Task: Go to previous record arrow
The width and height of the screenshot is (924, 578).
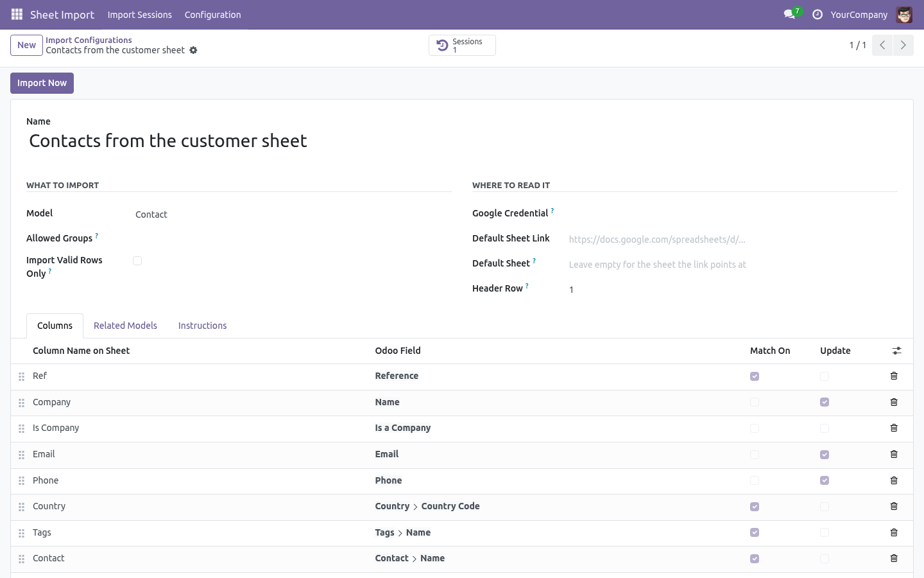Action: (882, 45)
